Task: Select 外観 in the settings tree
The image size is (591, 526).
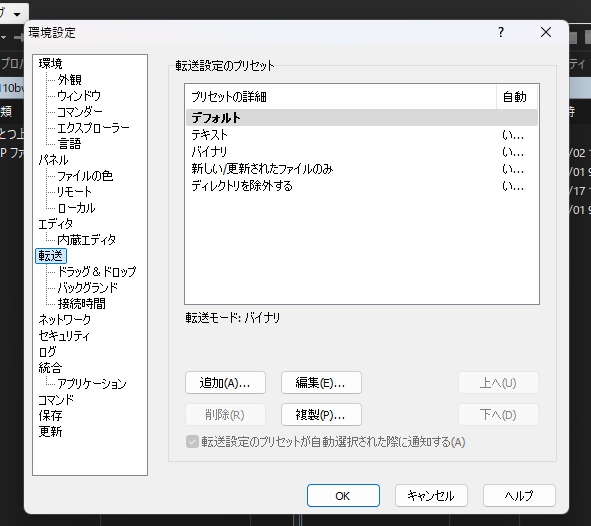Action: point(70,80)
